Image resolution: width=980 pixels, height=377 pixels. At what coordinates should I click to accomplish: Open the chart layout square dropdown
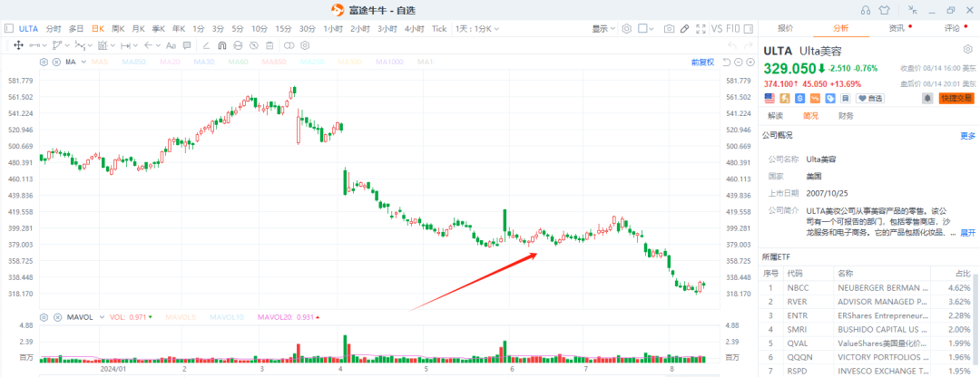point(646,29)
